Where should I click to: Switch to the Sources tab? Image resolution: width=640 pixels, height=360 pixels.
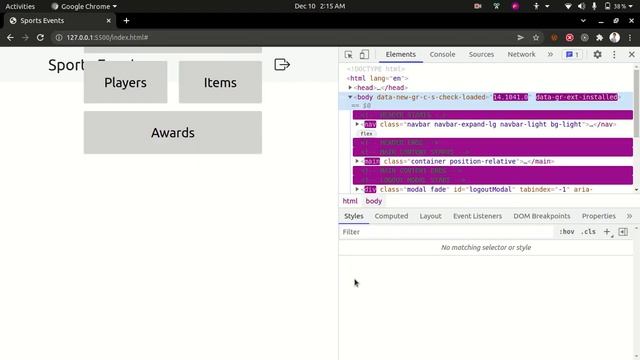tap(481, 54)
